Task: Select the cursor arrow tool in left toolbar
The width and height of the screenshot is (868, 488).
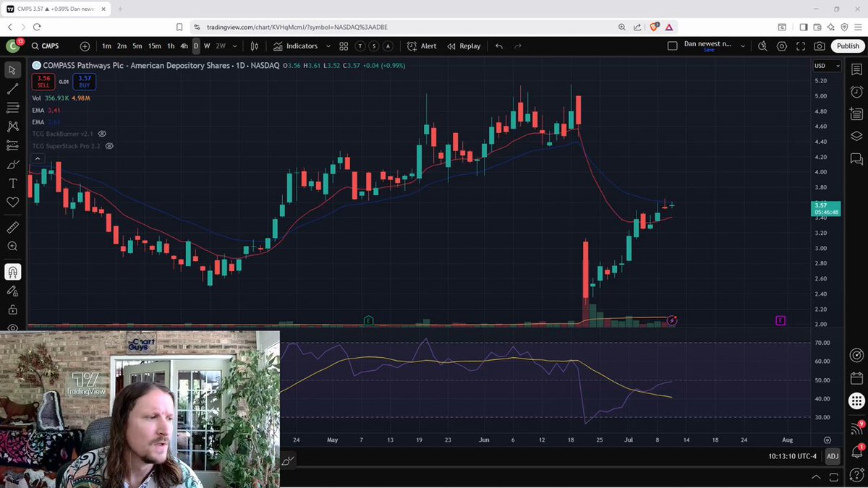Action: [12, 70]
